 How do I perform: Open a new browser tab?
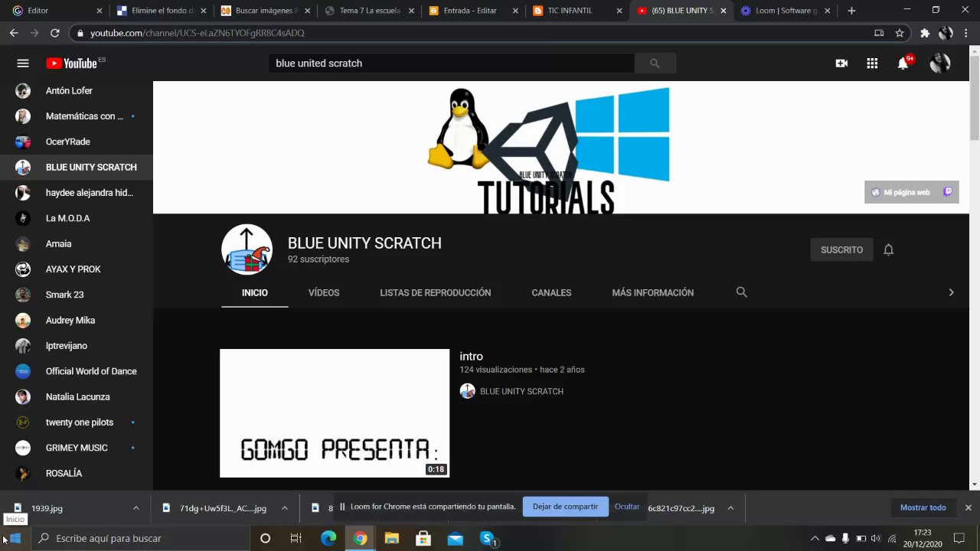click(851, 11)
